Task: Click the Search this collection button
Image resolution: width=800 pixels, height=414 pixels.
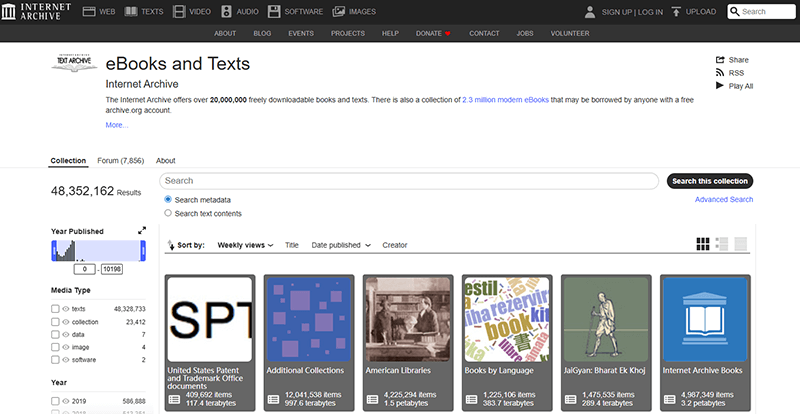Action: pos(710,181)
